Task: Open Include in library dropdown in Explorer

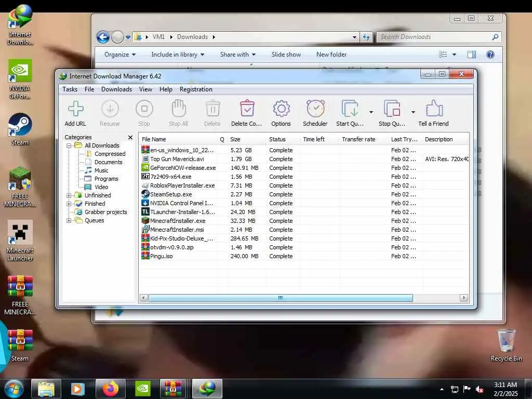Action: 178,54
